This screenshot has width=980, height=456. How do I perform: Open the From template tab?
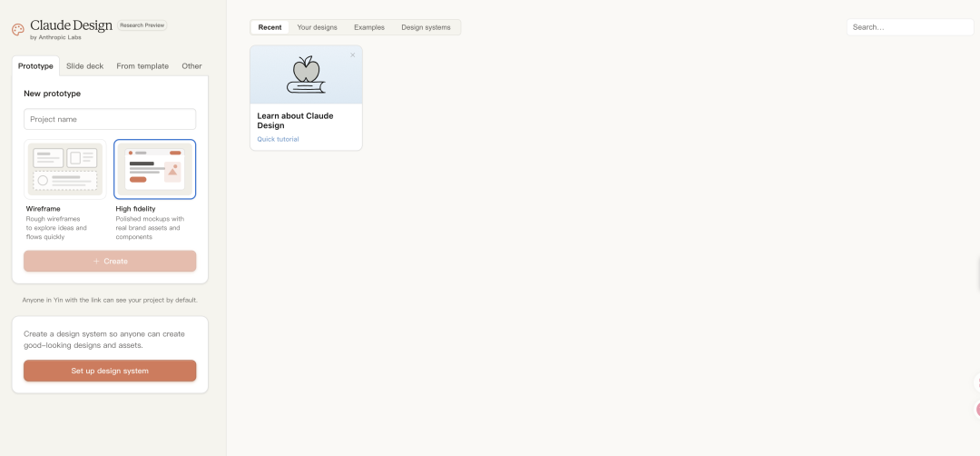tap(142, 66)
